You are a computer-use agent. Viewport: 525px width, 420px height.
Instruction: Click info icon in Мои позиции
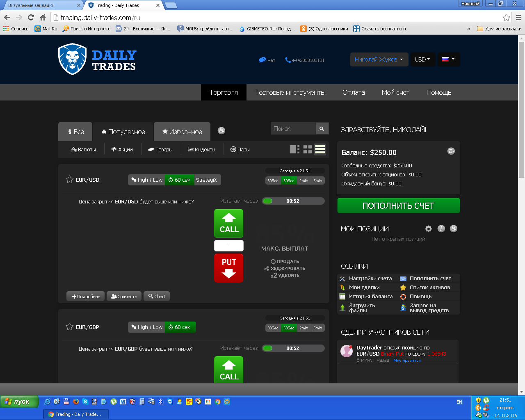pyautogui.click(x=441, y=229)
